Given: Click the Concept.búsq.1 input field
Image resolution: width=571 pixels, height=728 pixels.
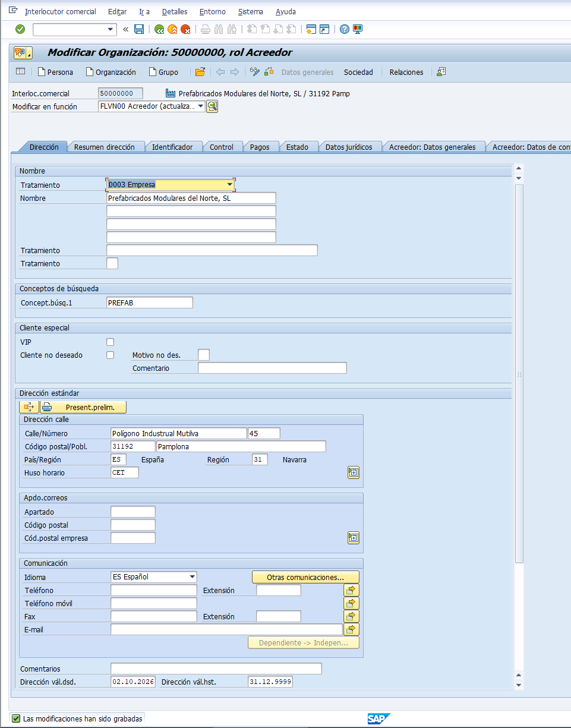Looking at the screenshot, I should tap(150, 302).
